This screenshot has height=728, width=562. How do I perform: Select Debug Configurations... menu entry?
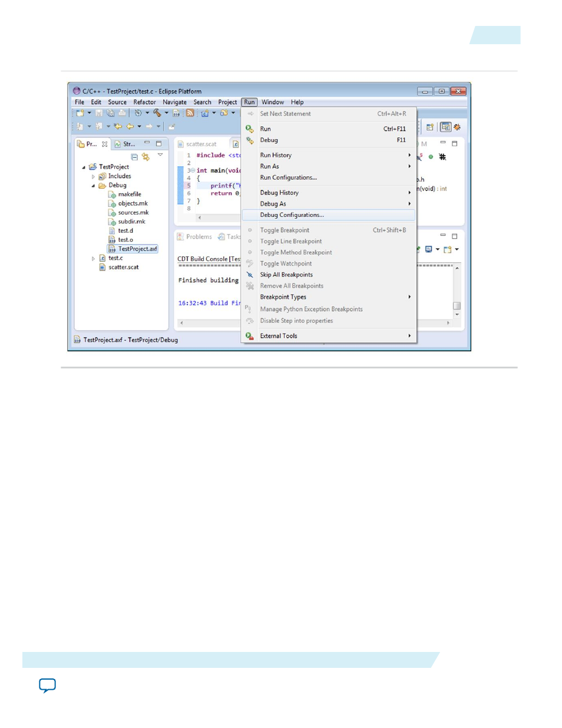point(329,215)
